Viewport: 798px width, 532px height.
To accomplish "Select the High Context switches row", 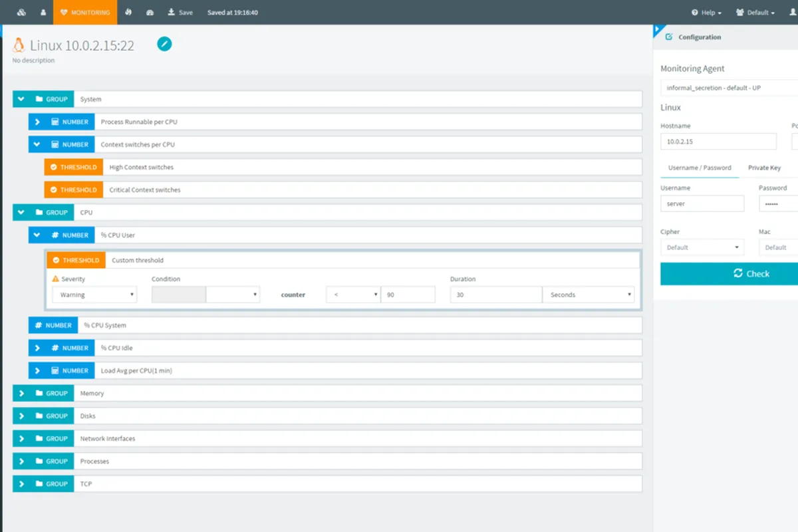I will (343, 167).
